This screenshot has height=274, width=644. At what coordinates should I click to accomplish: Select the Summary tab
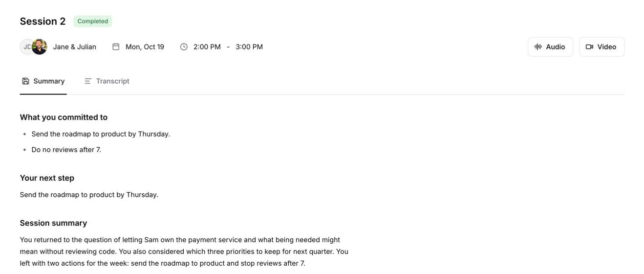coord(43,81)
